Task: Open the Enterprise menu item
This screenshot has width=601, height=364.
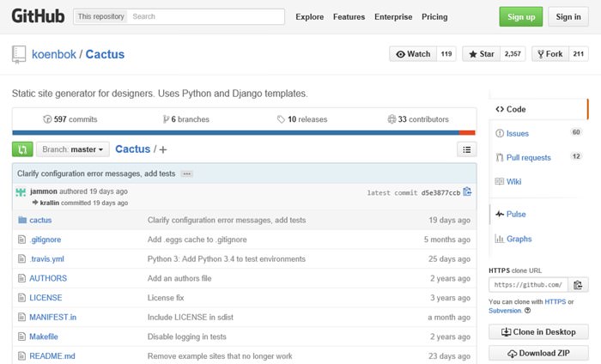Action: click(393, 17)
